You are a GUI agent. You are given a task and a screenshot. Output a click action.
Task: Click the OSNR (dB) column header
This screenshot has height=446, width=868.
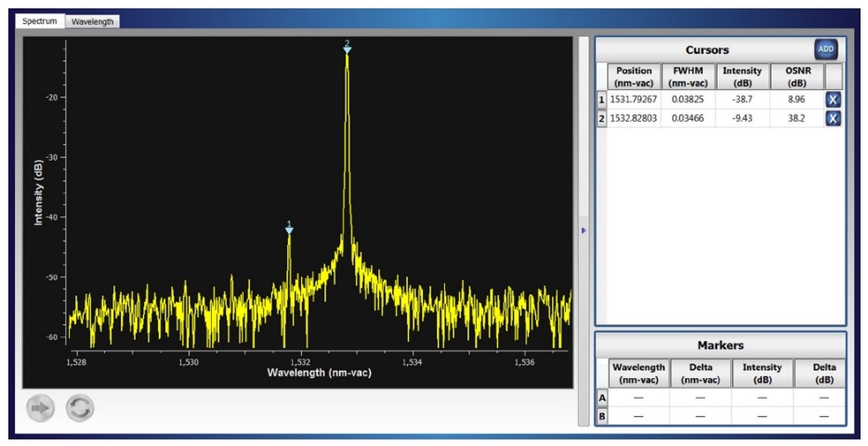click(x=796, y=76)
